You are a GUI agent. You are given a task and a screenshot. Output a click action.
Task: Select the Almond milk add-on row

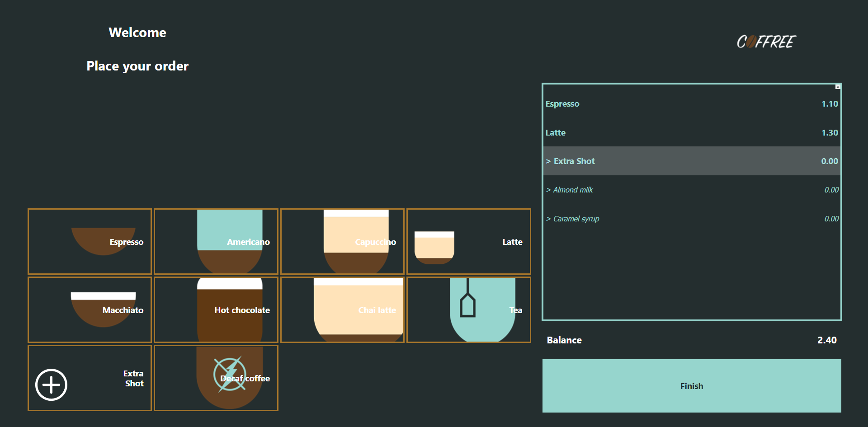coord(691,190)
